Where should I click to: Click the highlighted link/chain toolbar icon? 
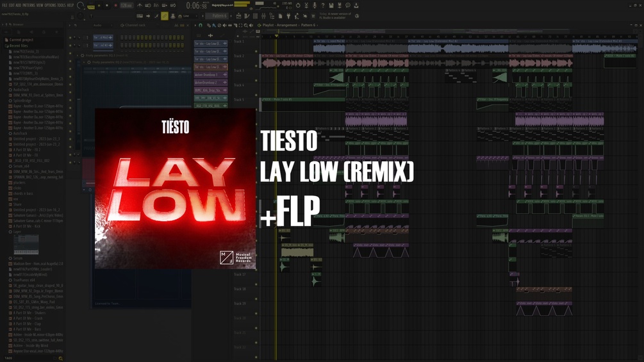coord(164,16)
